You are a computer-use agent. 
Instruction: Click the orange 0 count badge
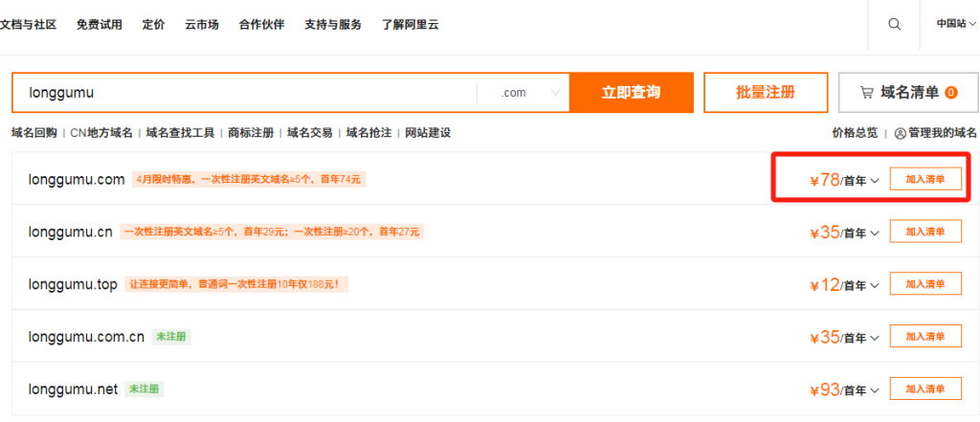951,93
